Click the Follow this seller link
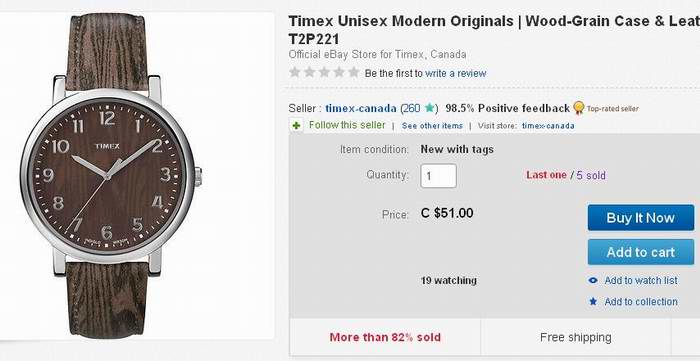Viewport: 700px width, 361px height. (347, 125)
